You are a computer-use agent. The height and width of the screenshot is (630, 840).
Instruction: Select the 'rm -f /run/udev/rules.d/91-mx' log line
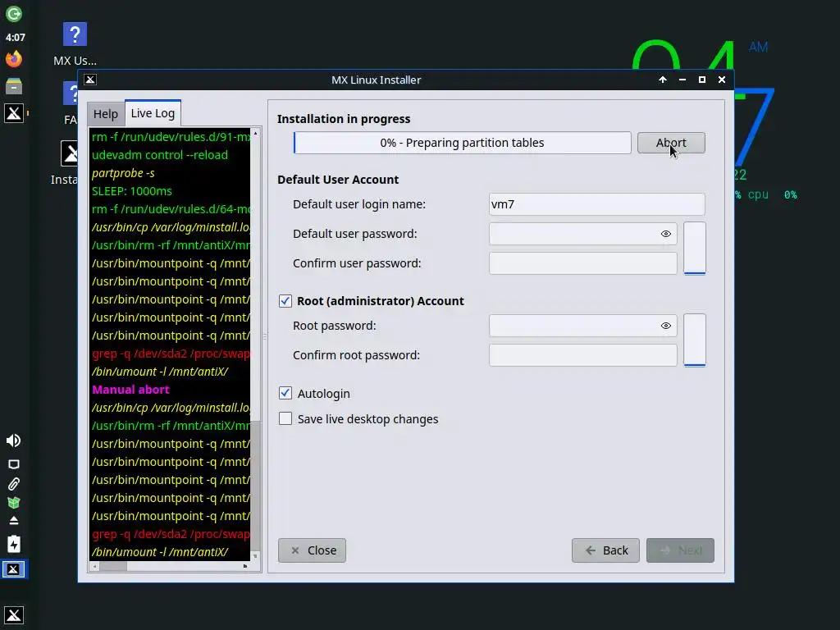tap(171, 137)
